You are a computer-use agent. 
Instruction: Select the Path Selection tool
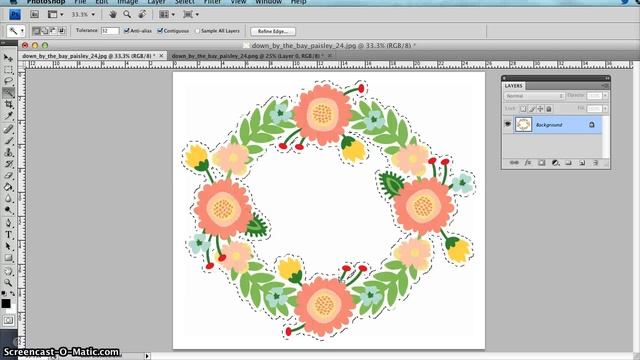[8, 246]
